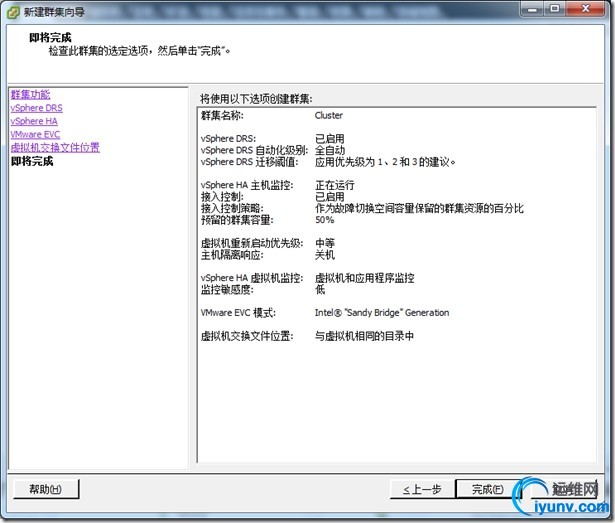This screenshot has width=615, height=523.
Task: Click the 即将完成 page heading
Action: click(50, 38)
